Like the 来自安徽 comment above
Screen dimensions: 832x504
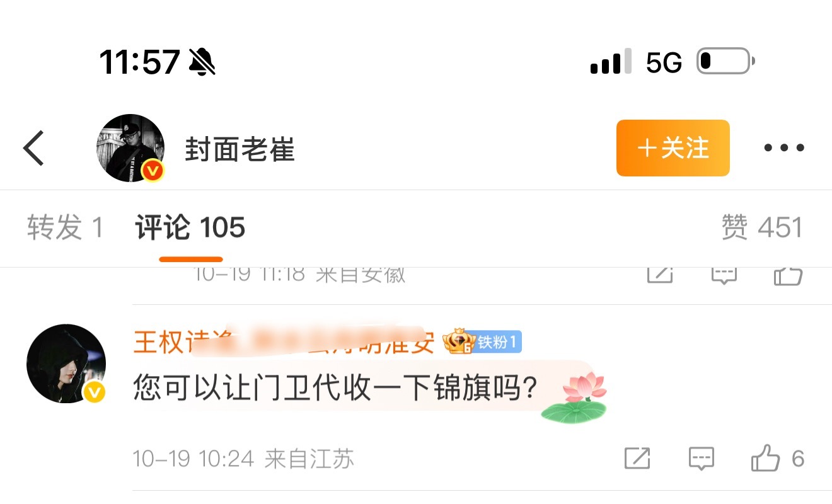[x=788, y=276]
